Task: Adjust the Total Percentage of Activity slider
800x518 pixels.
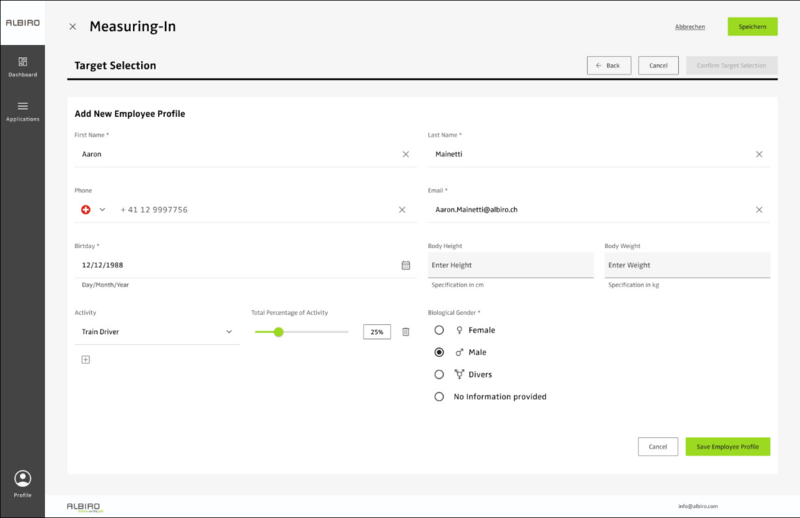Action: coord(279,332)
